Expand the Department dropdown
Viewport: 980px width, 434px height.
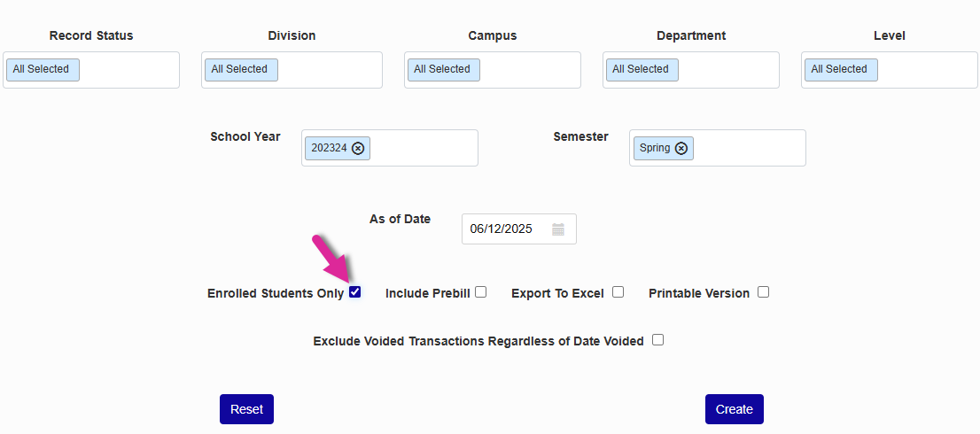click(x=725, y=70)
